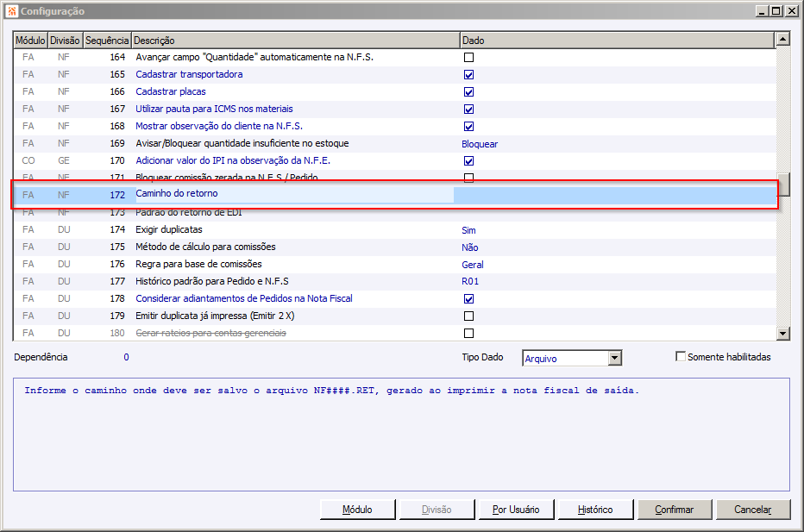
Task: Click value Não for Método de cálculo
Action: pyautogui.click(x=469, y=247)
